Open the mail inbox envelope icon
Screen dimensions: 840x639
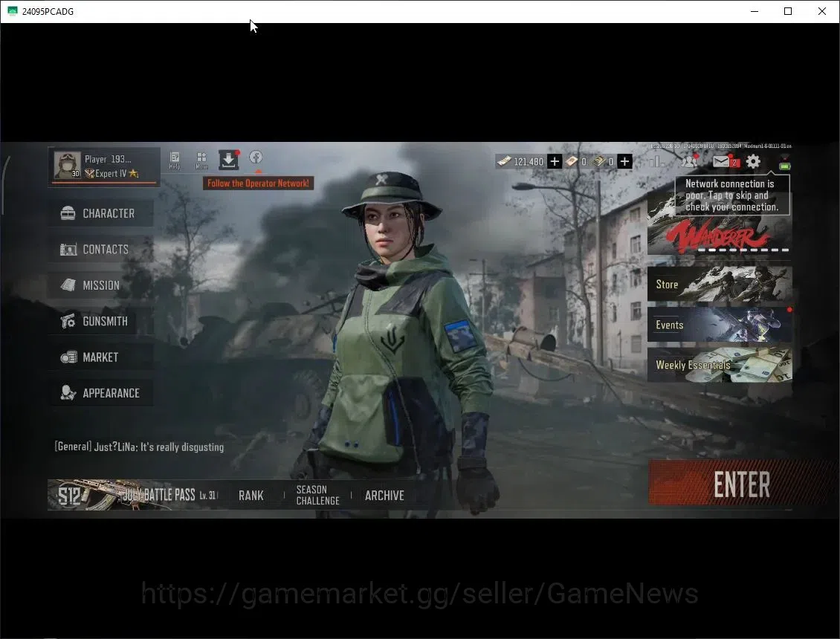point(721,161)
